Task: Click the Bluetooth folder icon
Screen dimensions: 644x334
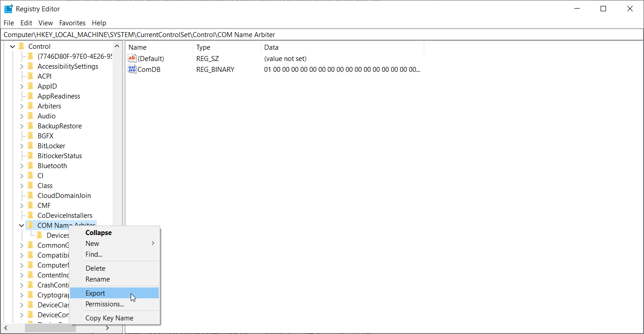Action: pos(31,165)
